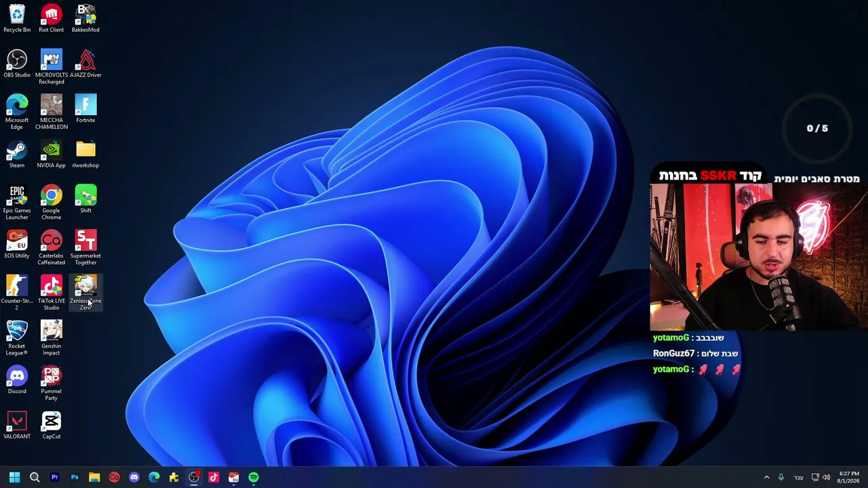This screenshot has height=488, width=868.
Task: Open the Windows Start menu
Action: point(14,477)
